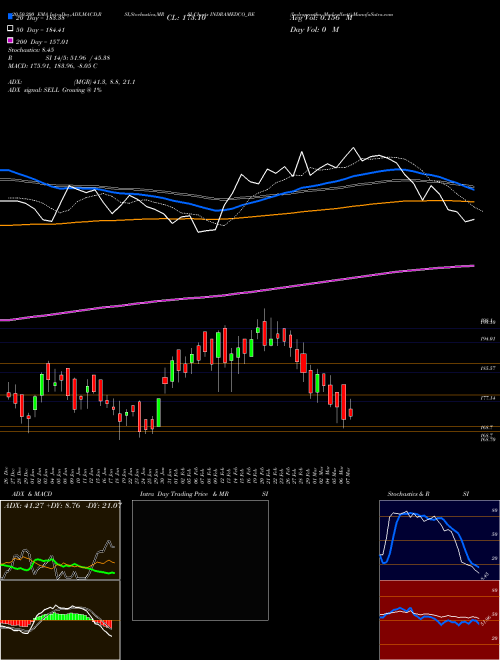Click the 194.91 price axis label
Screen dimensions: 500x660
488,338
